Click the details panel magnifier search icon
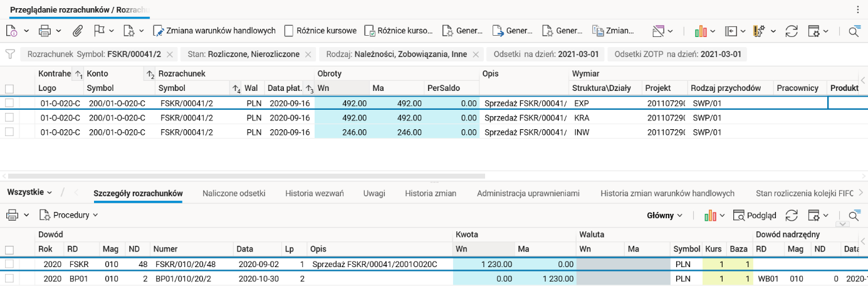868x306 pixels. 854,215
